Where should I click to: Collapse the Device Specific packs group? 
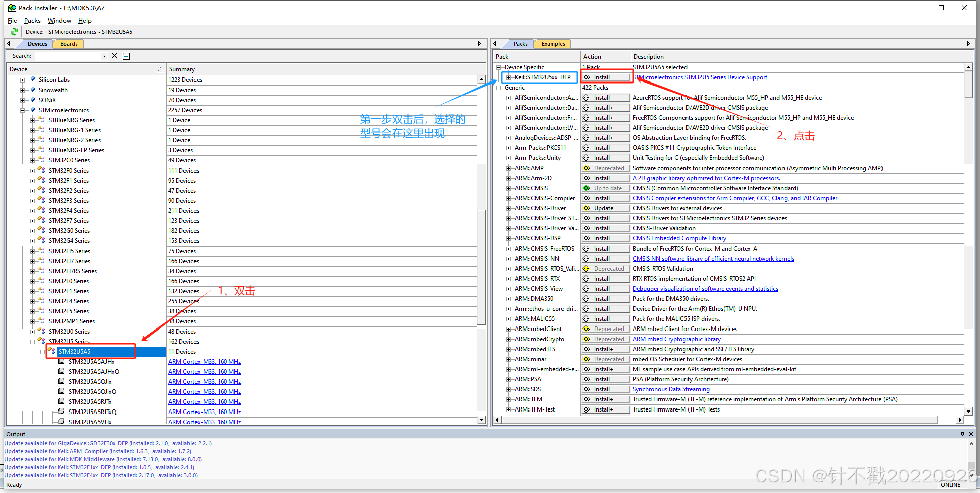click(x=499, y=67)
